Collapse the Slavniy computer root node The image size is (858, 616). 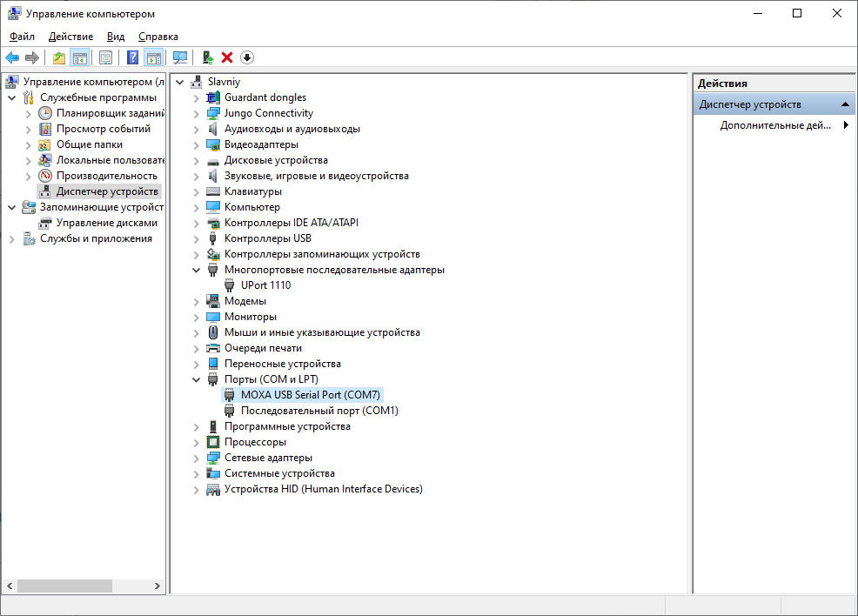pyautogui.click(x=179, y=83)
